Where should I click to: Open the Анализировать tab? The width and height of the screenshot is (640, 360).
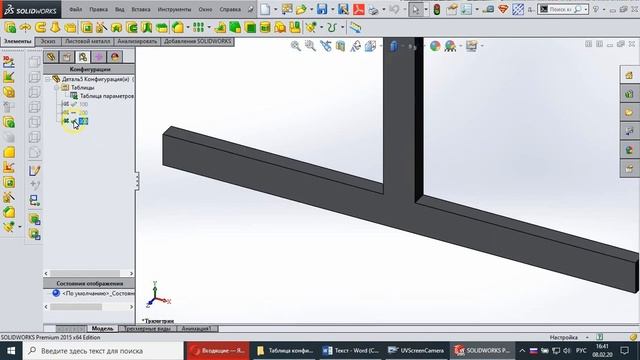click(137, 41)
